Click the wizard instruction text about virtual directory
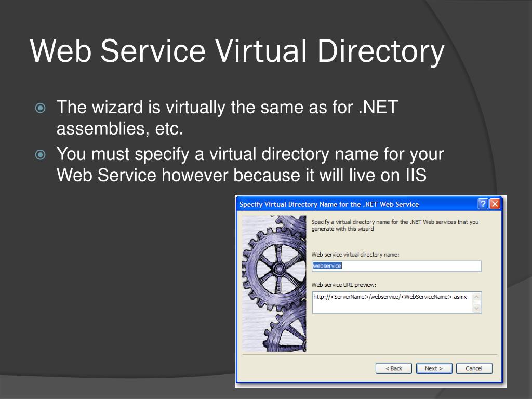This screenshot has height=399, width=532. coord(395,225)
